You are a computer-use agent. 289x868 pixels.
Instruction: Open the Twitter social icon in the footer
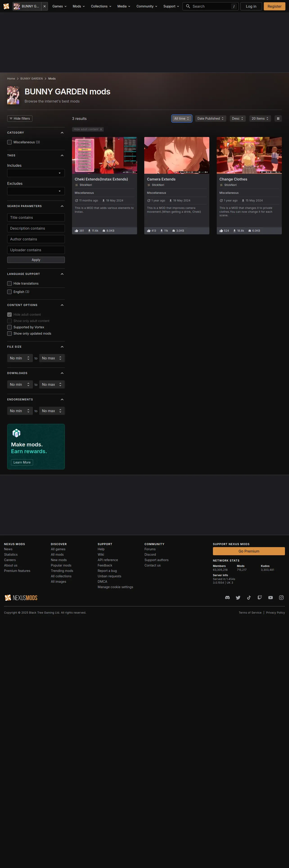tap(238, 597)
